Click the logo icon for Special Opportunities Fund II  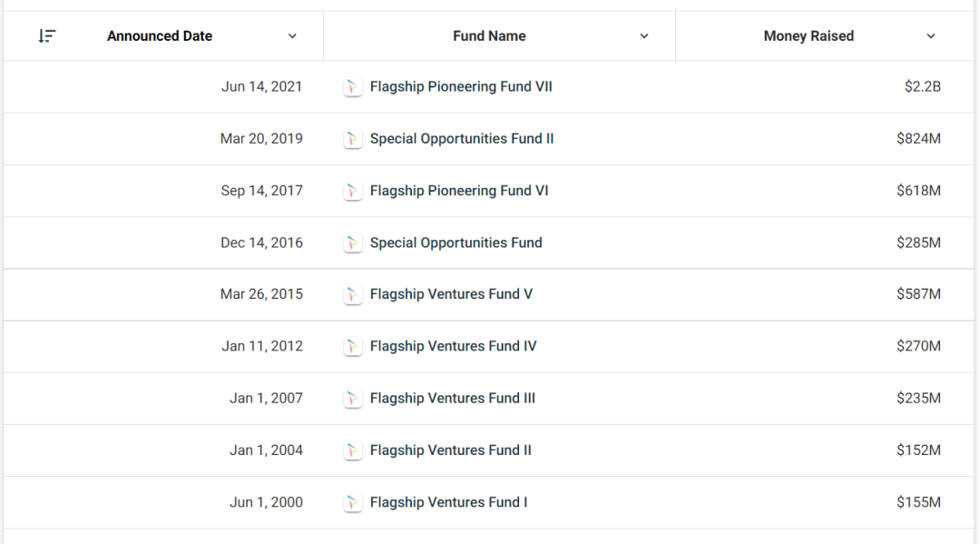coord(352,139)
